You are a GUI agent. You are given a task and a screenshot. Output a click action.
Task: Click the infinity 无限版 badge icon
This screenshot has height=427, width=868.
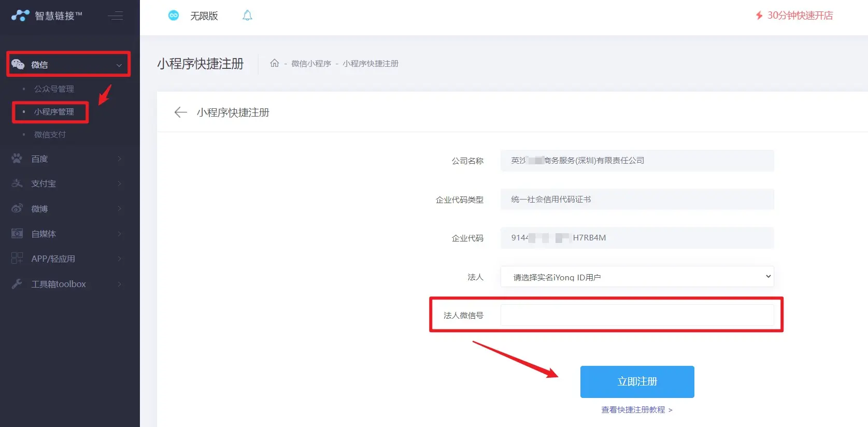click(174, 16)
